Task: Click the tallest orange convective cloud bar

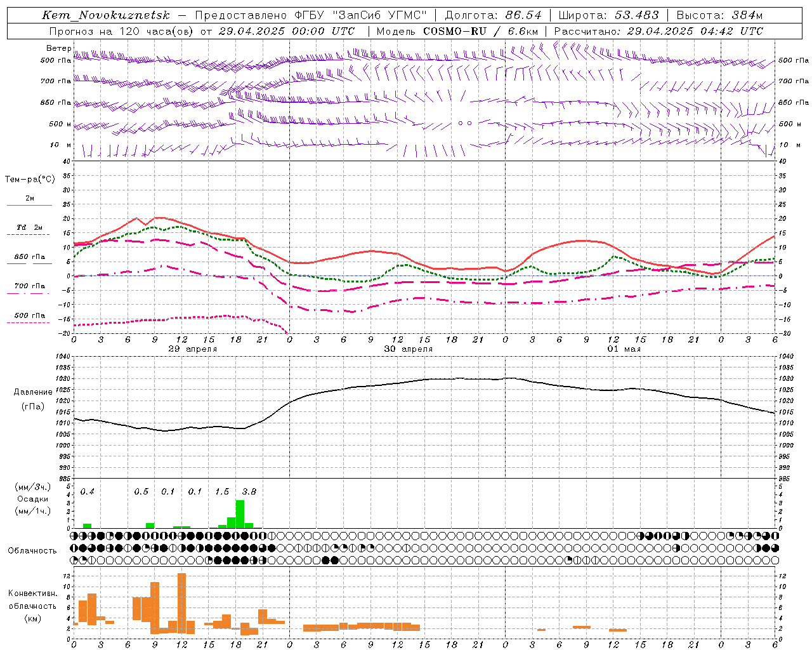Action: pos(181,603)
